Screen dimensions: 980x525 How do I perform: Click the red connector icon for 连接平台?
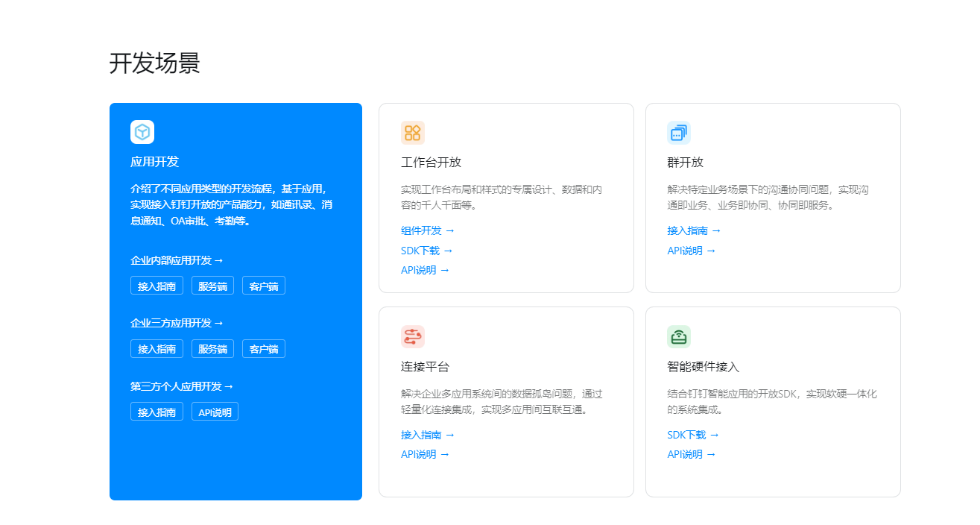point(413,337)
